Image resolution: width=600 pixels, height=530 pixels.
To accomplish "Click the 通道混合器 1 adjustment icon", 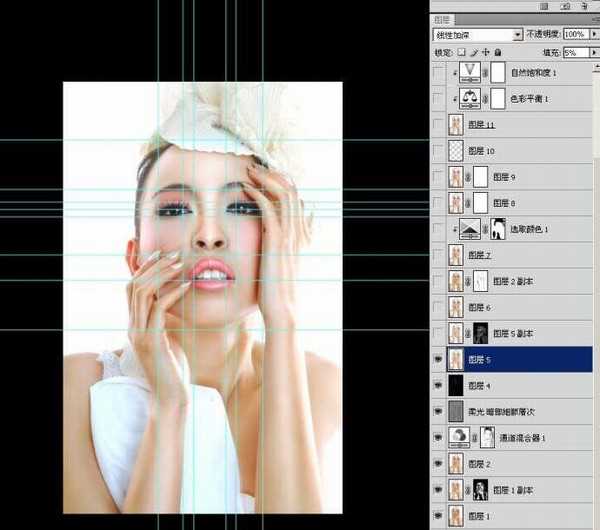I will [x=462, y=437].
